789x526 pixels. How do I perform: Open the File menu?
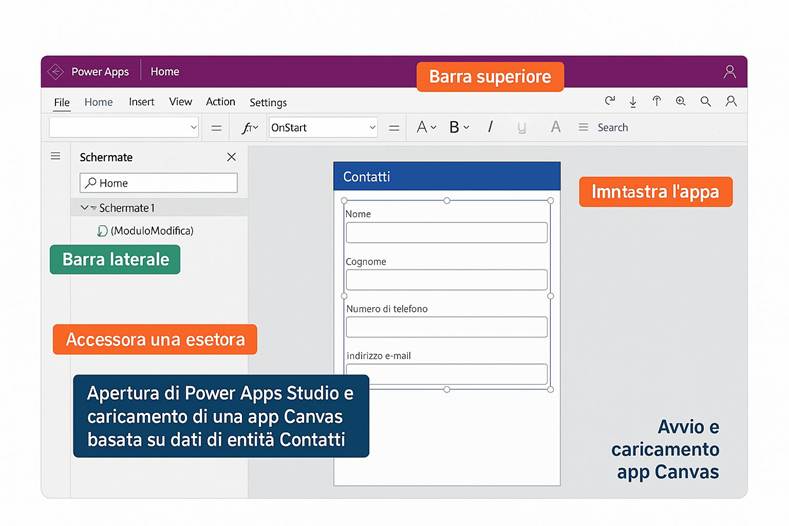point(62,102)
